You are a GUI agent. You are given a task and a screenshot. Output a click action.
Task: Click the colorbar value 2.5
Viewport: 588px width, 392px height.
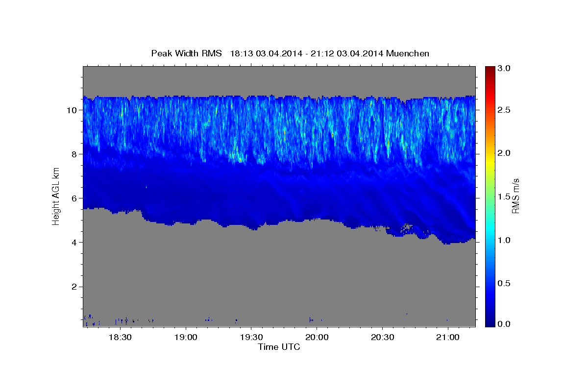click(504, 110)
